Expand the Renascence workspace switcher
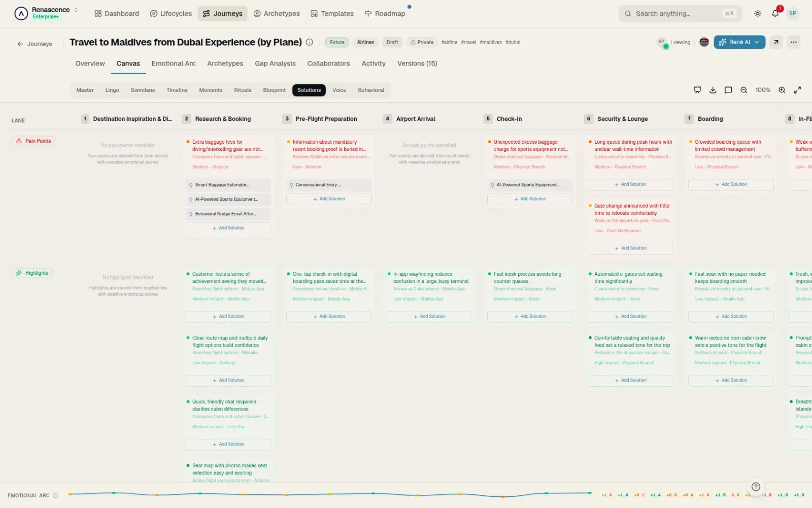Screen dimensions: 812x508 [76, 10]
